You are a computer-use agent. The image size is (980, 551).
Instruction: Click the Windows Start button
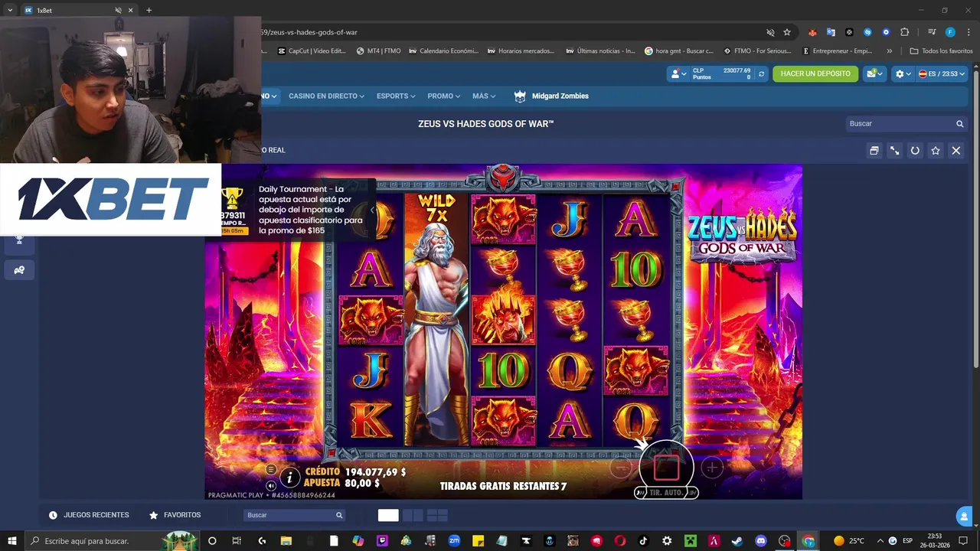(11, 541)
